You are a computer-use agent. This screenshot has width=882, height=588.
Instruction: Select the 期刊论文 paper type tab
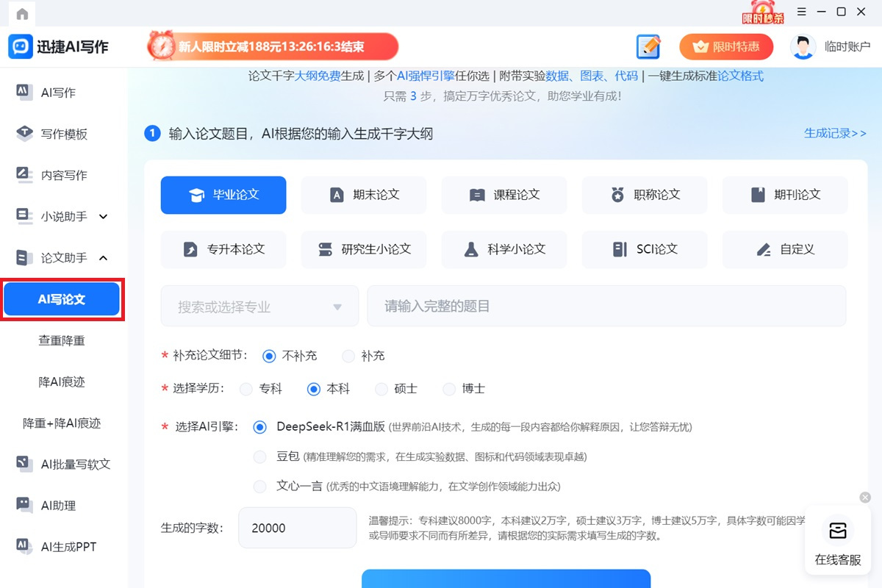coord(785,195)
